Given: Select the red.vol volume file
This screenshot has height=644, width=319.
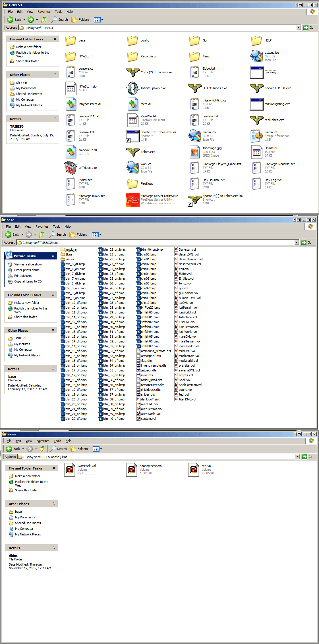Looking at the screenshot, I should (x=193, y=470).
